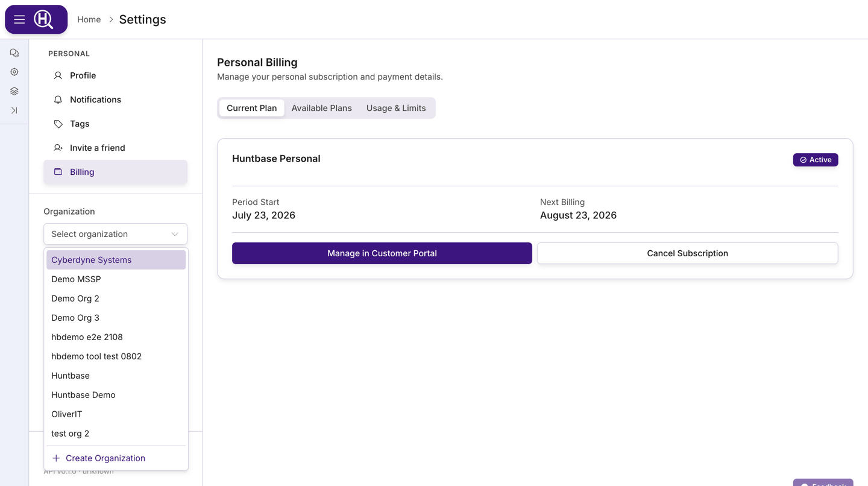Click the Huntbase logo icon
The height and width of the screenshot is (486, 868).
(43, 19)
